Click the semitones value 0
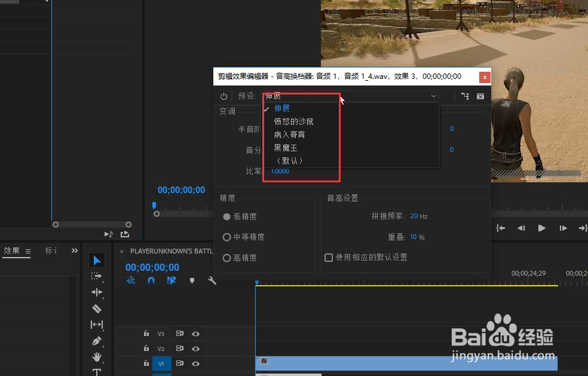Image resolution: width=588 pixels, height=376 pixels. point(452,129)
